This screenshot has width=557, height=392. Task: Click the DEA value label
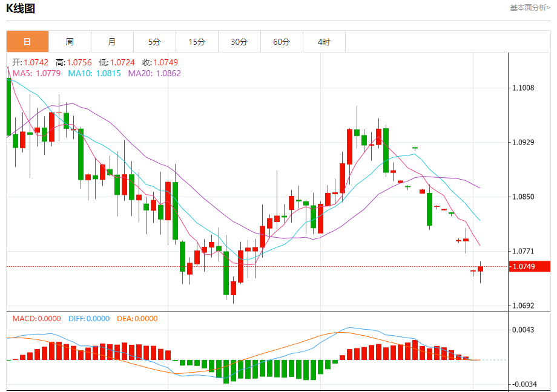[137, 319]
